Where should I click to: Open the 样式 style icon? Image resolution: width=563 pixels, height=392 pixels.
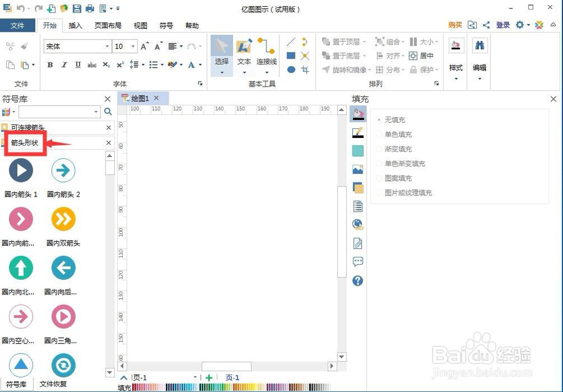[456, 46]
